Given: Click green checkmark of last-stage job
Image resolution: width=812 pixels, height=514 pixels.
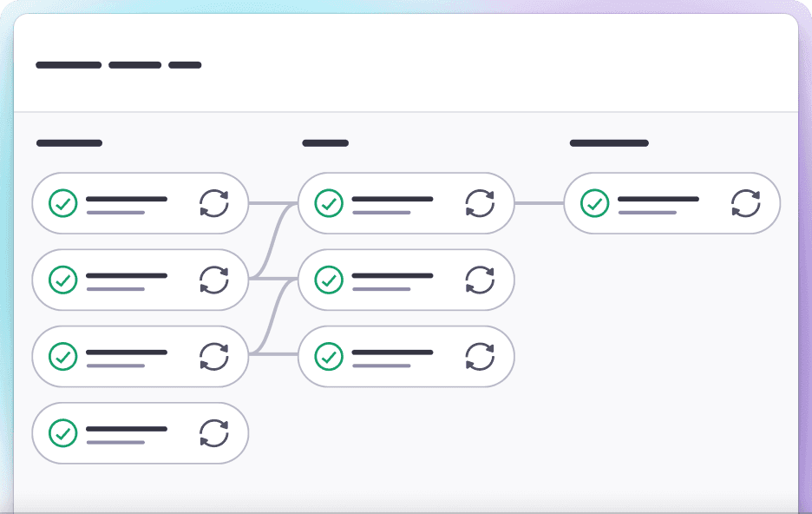Looking at the screenshot, I should [594, 203].
